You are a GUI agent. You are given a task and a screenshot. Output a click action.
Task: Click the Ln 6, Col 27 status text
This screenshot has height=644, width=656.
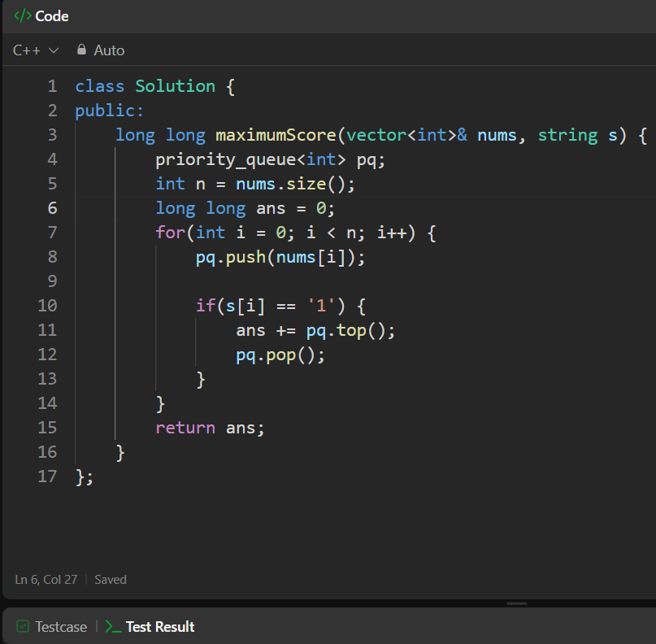(46, 580)
